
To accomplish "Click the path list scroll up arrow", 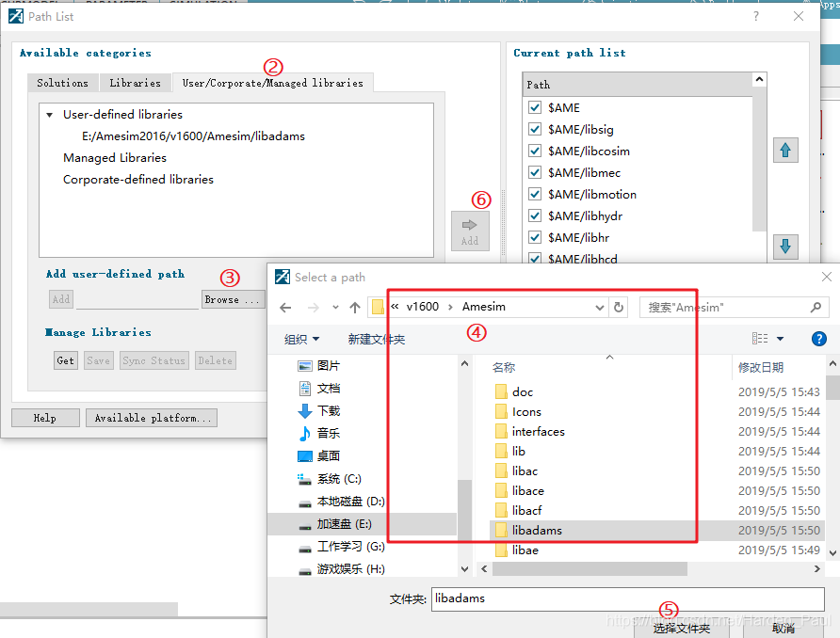I will point(759,80).
